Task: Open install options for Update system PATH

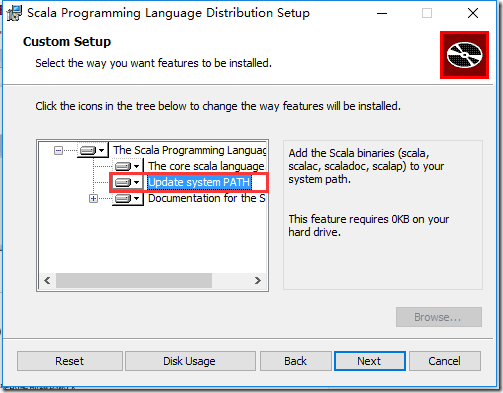Action: point(127,182)
